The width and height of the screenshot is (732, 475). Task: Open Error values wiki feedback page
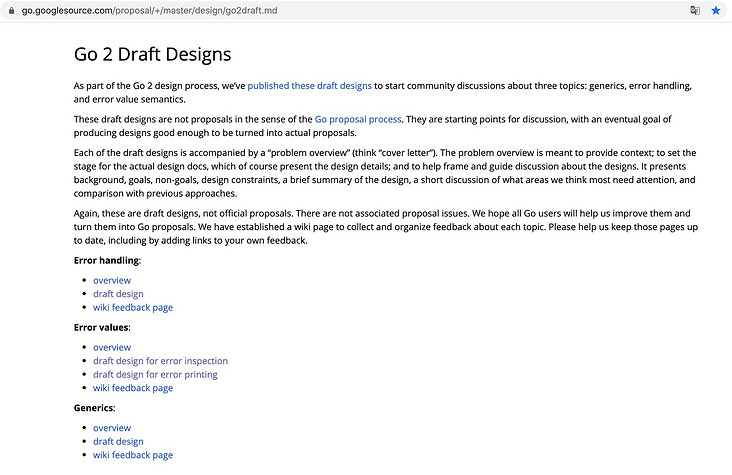(133, 388)
